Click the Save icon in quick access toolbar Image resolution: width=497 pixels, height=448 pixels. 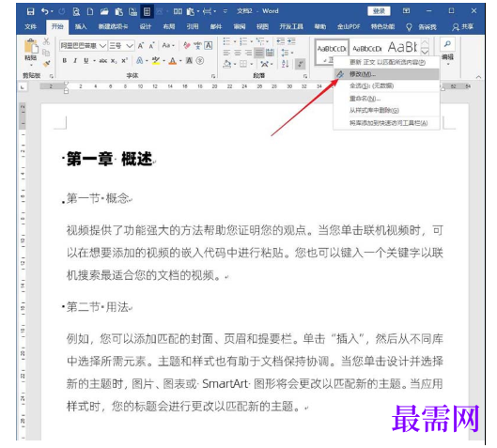coord(30,11)
